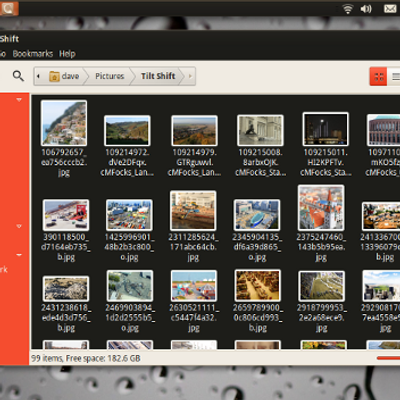Image resolution: width=400 pixels, height=400 pixels.
Task: Select image 2630521111_c5447f4a32.jpg
Action: click(194, 286)
